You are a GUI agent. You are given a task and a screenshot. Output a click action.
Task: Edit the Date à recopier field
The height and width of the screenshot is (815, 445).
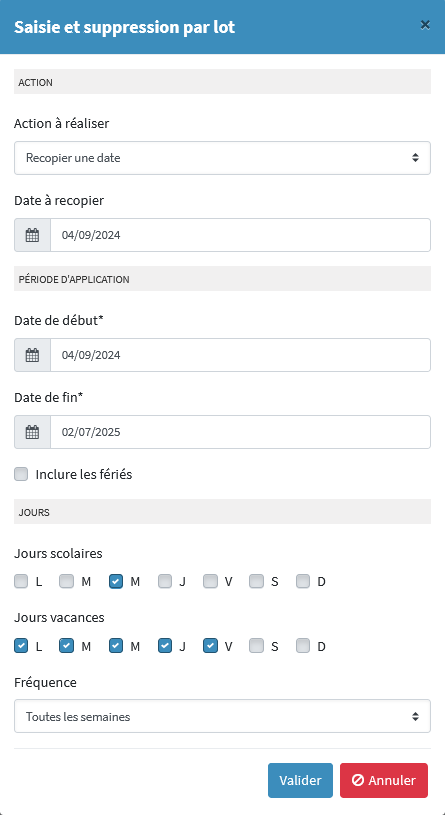tap(241, 235)
